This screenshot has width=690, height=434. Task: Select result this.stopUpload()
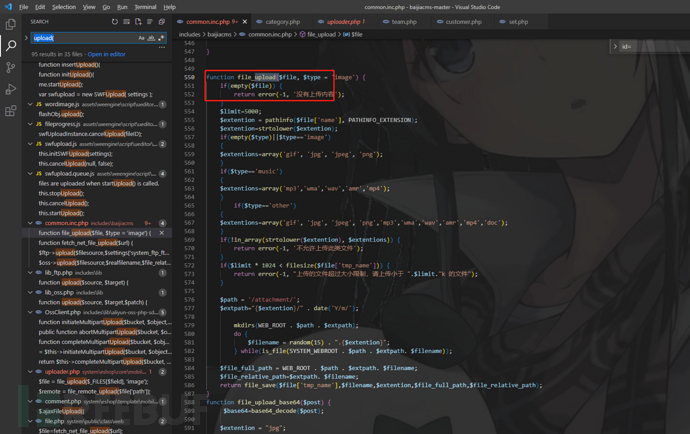click(x=60, y=193)
